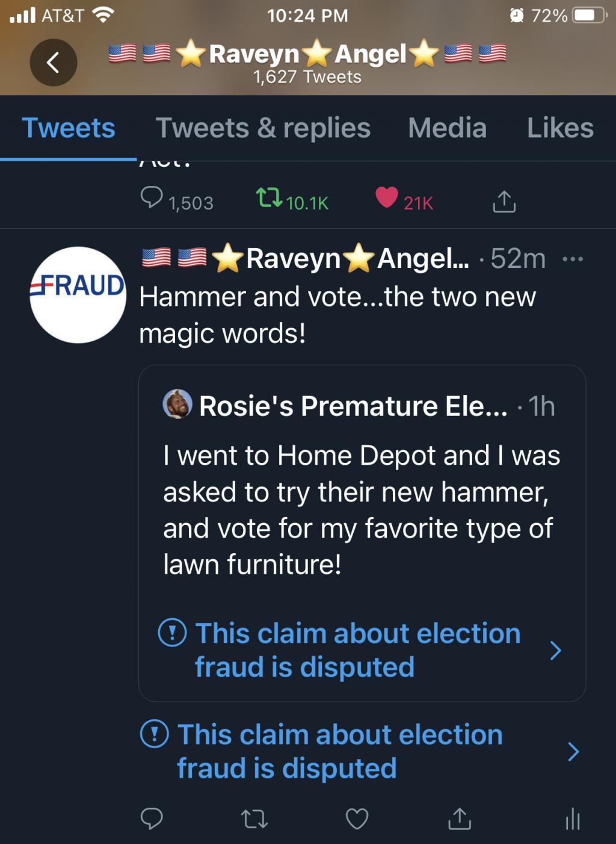This screenshot has width=616, height=844.
Task: Reply to the top tweet with 1,503 replies
Action: pos(152,197)
